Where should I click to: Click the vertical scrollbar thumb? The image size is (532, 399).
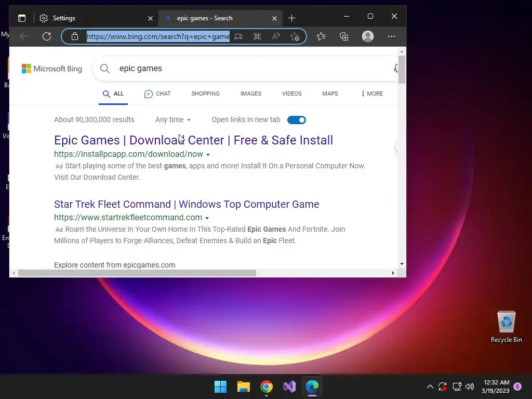pyautogui.click(x=402, y=69)
